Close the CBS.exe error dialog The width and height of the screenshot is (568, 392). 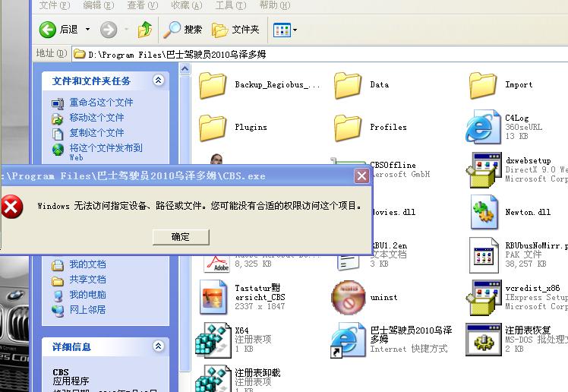361,175
